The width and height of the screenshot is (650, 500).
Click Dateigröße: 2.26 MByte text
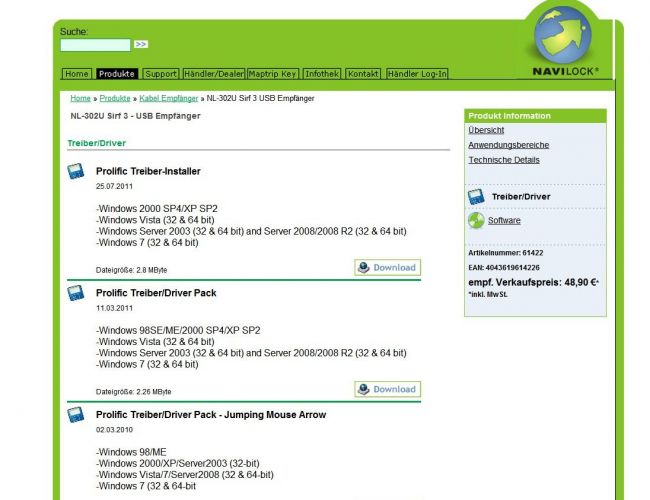point(133,392)
